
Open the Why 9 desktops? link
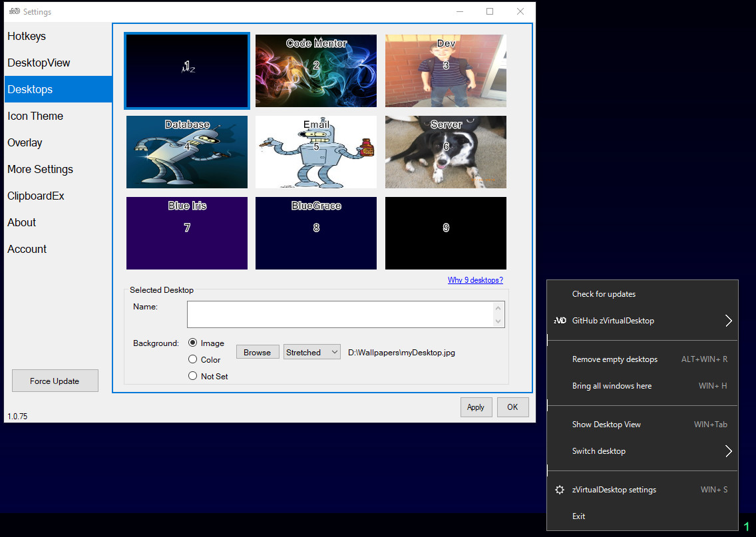475,280
